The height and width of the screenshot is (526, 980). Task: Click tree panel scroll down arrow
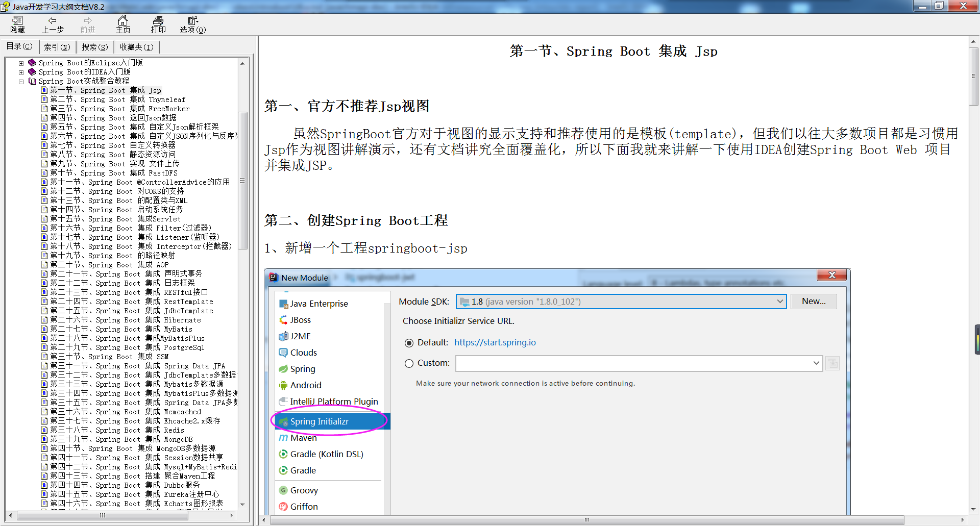(x=243, y=504)
